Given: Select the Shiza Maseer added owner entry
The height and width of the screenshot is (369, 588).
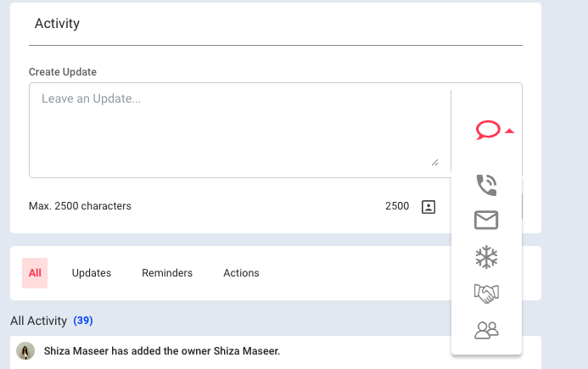Looking at the screenshot, I should coord(162,351).
